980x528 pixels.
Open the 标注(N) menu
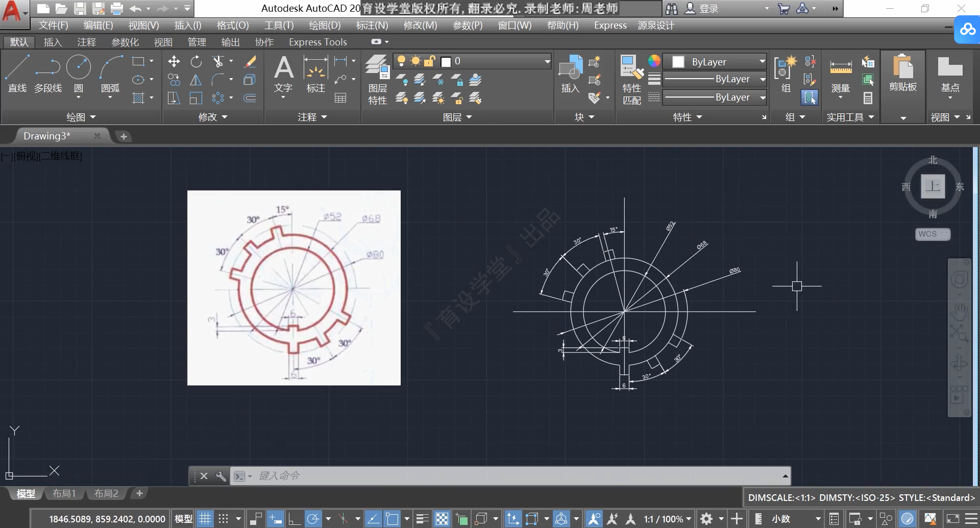[372, 25]
